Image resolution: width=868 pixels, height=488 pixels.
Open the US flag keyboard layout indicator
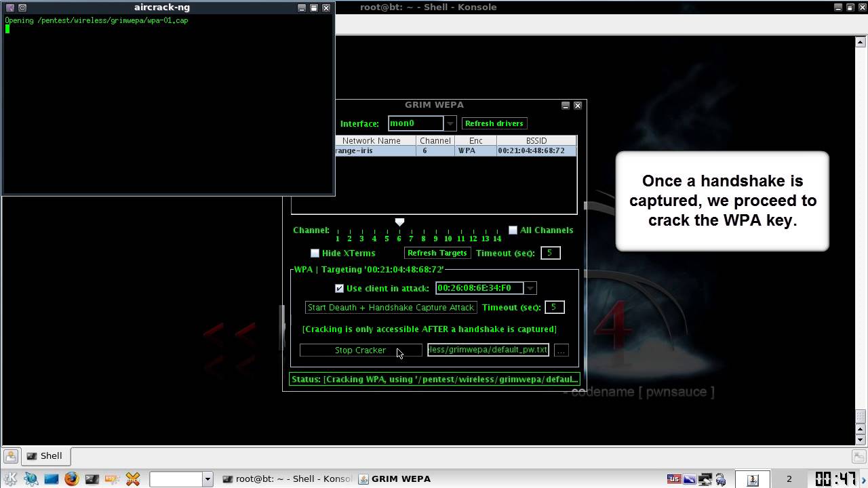pyautogui.click(x=674, y=479)
